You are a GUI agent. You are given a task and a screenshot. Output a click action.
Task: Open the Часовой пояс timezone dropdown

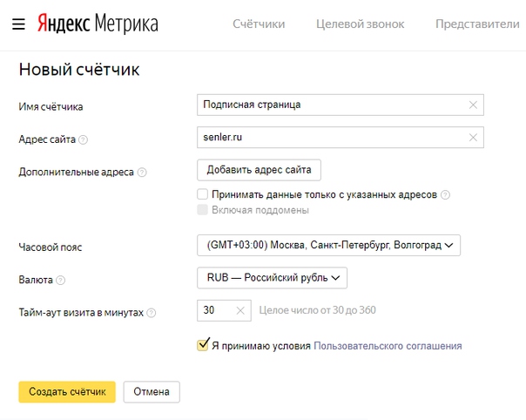pos(328,246)
